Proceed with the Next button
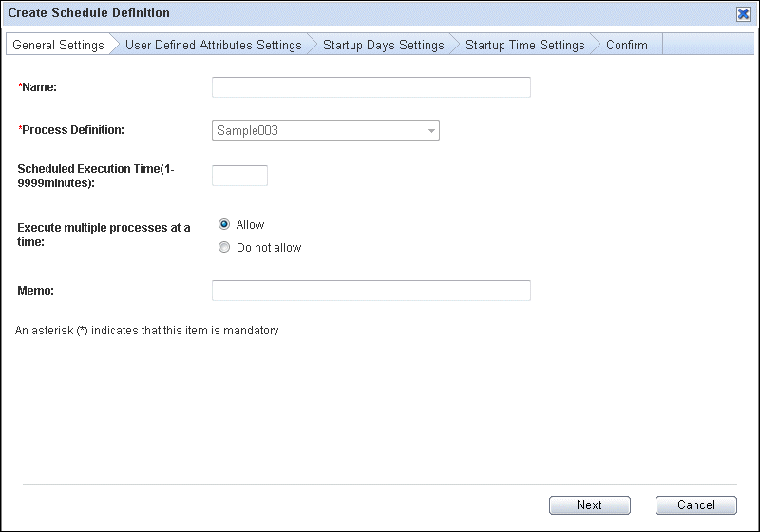Screen dimensions: 760x532 click(589, 504)
